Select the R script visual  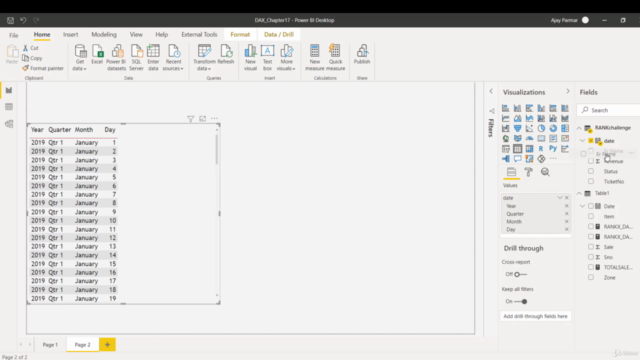pyautogui.click(x=541, y=149)
